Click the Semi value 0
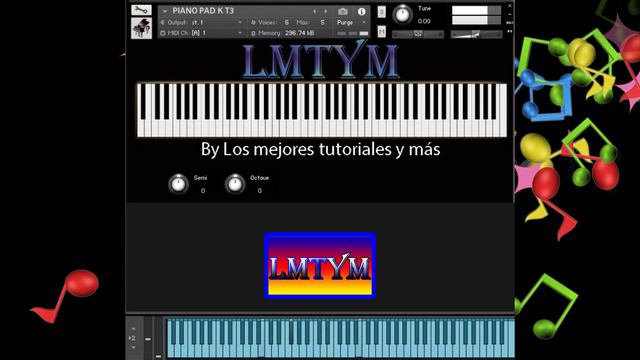 (x=203, y=191)
